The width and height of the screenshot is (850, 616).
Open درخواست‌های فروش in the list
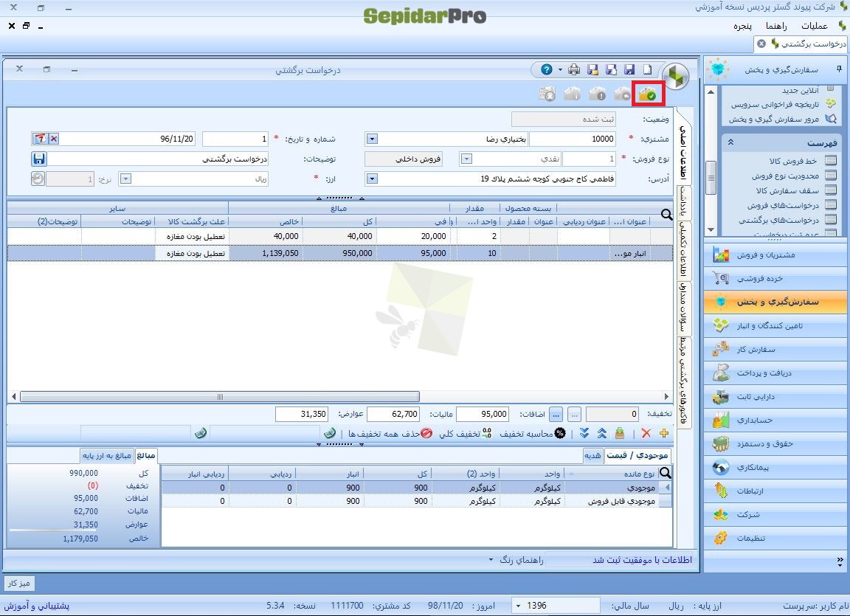tap(783, 205)
